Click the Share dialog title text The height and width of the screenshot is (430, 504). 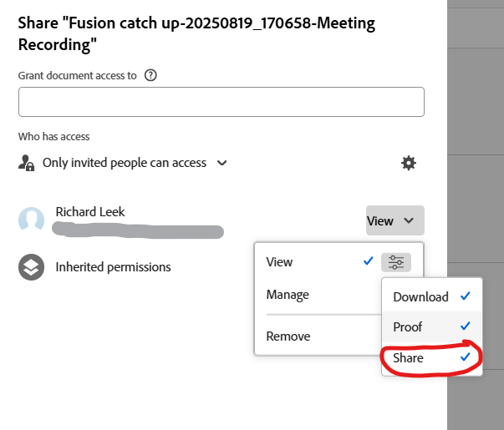click(x=196, y=33)
